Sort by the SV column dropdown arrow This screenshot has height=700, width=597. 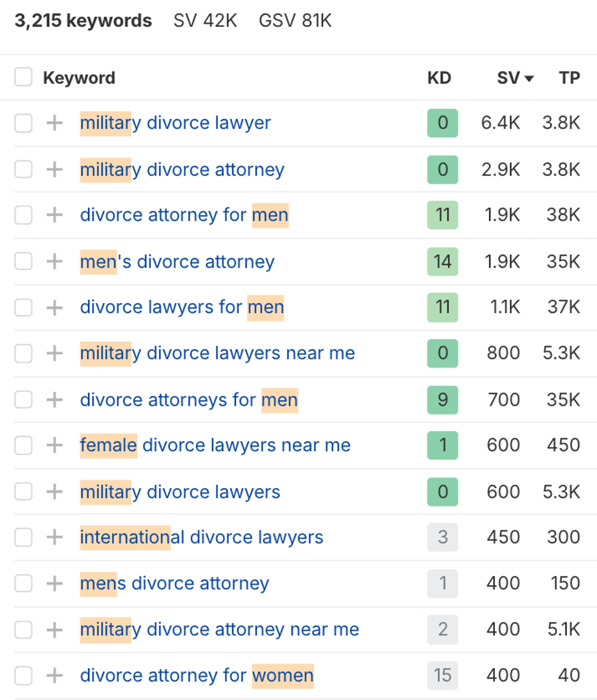529,78
